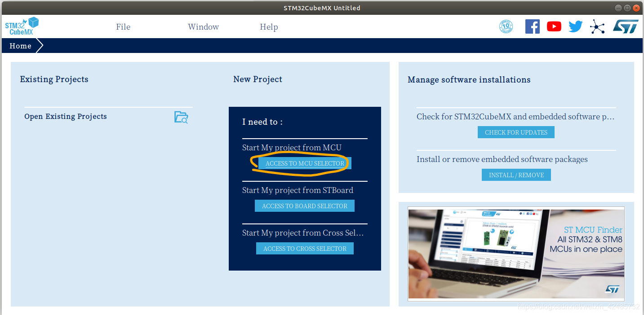Click the 'New Project' heading

pyautogui.click(x=258, y=79)
